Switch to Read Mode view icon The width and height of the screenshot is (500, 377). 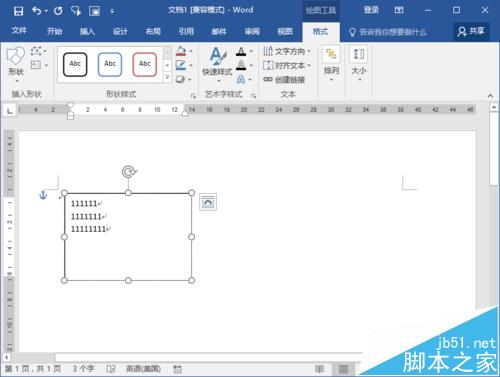[x=319, y=369]
